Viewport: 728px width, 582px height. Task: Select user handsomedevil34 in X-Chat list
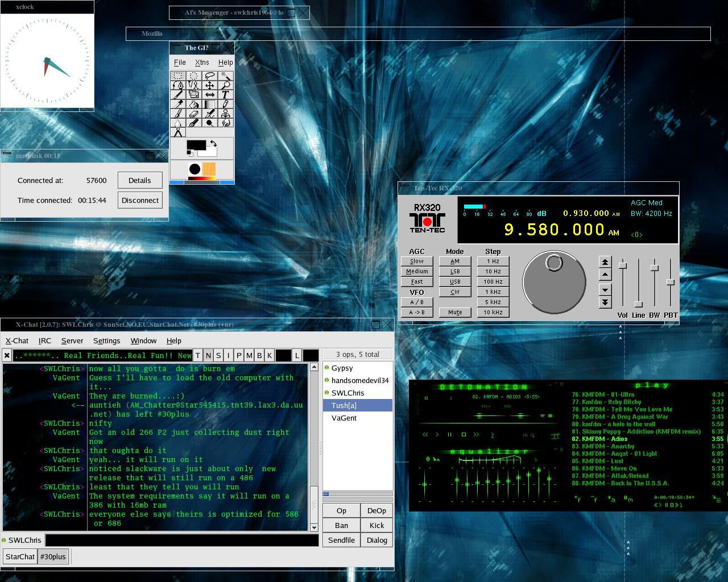pos(357,380)
